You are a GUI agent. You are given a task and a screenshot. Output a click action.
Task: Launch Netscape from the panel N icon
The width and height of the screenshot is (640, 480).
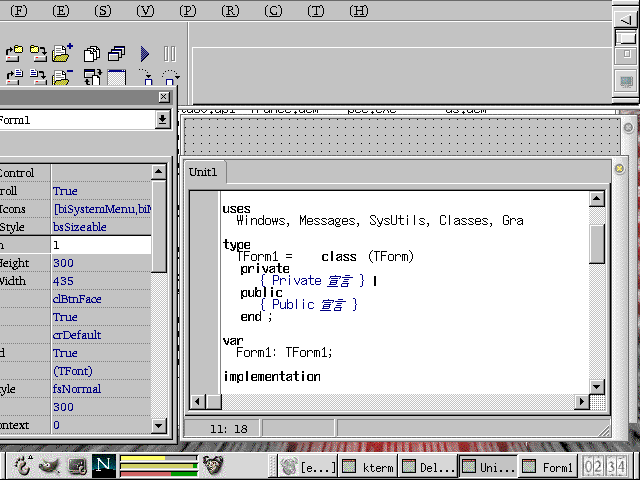point(103,465)
